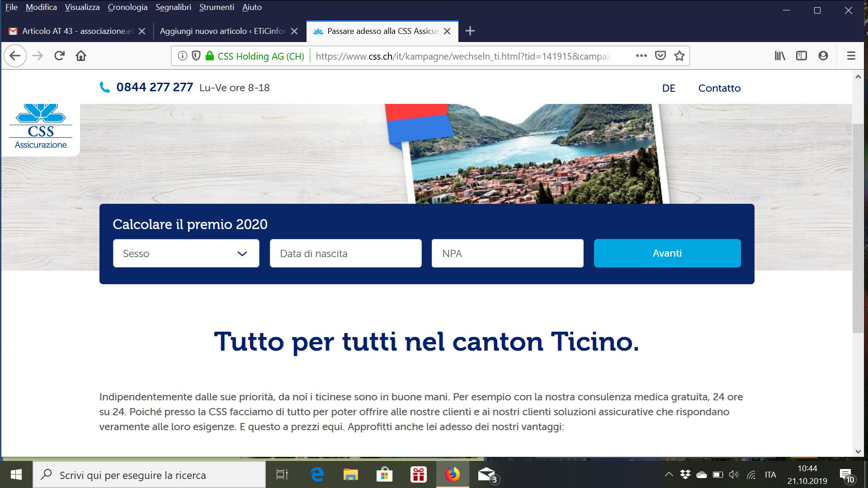Expand the Sesso dropdown
This screenshot has width=868, height=488.
coord(186,253)
